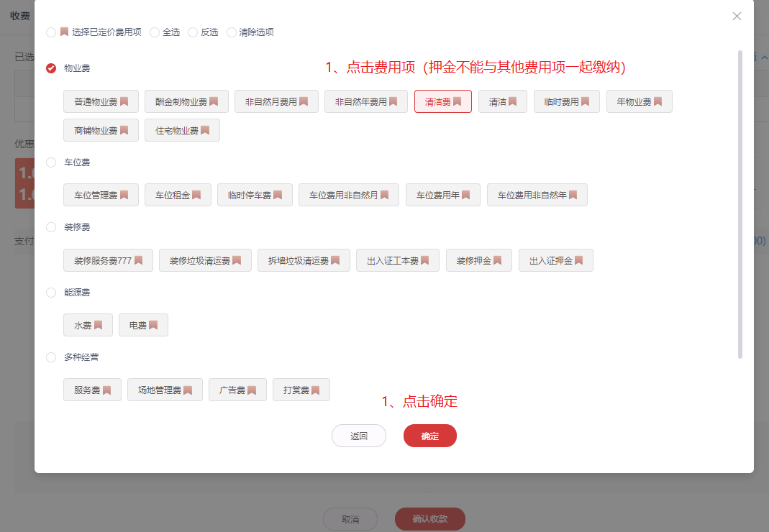Choose the 车位费用非自然年 fee item
769x532 pixels.
pyautogui.click(x=537, y=195)
